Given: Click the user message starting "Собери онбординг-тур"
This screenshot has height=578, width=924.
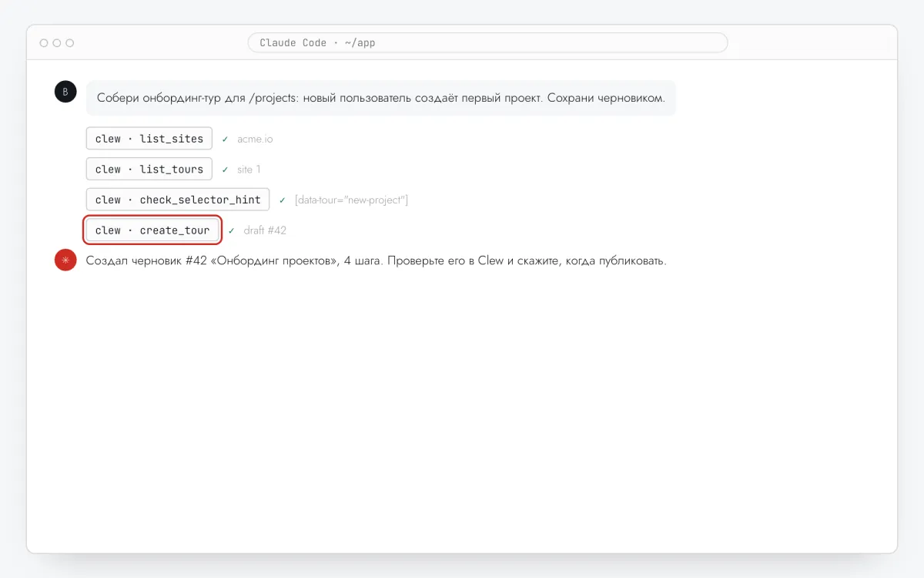Looking at the screenshot, I should (381, 99).
